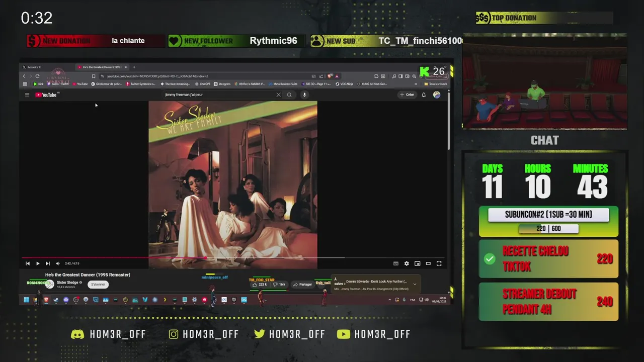Open the VDO.Ninja bookmark

[345, 84]
